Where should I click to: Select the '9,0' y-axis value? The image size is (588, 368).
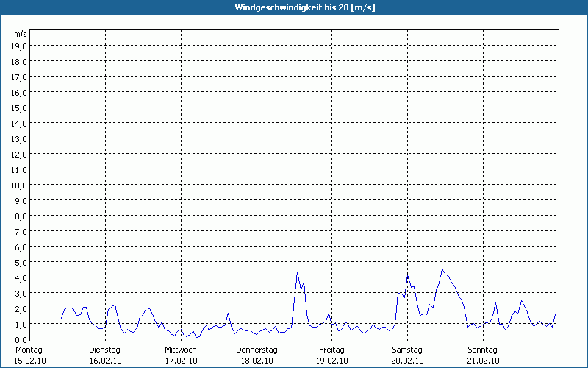tap(21, 200)
